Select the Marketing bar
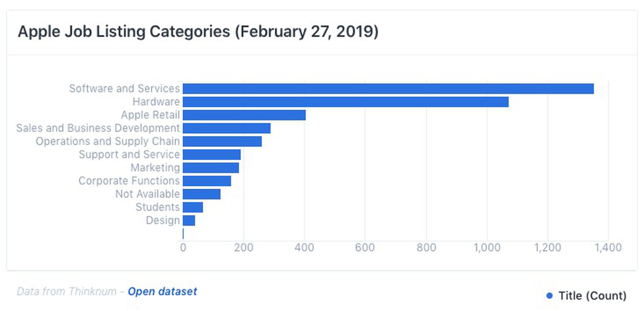Image resolution: width=644 pixels, height=311 pixels. click(x=211, y=168)
